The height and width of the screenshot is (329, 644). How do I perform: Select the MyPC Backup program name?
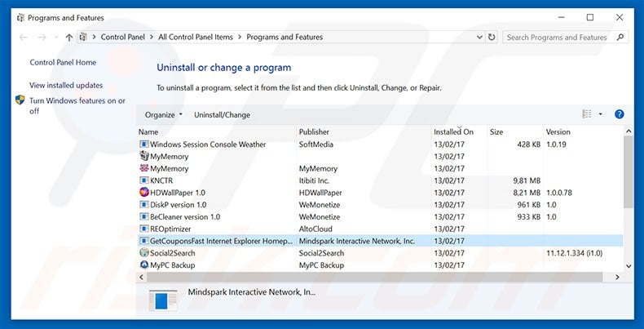coord(173,265)
